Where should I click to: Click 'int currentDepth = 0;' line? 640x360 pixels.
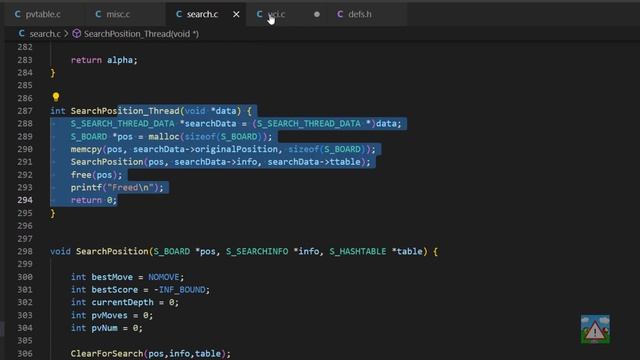125,302
